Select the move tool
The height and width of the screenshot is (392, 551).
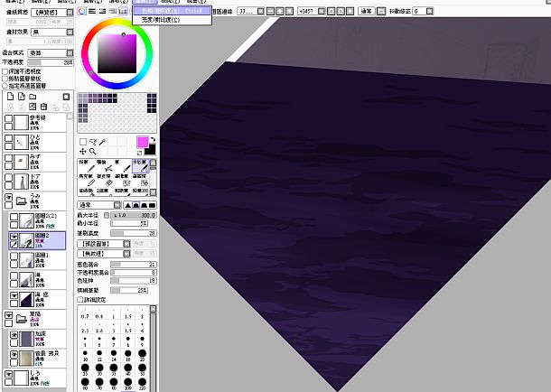[83, 151]
